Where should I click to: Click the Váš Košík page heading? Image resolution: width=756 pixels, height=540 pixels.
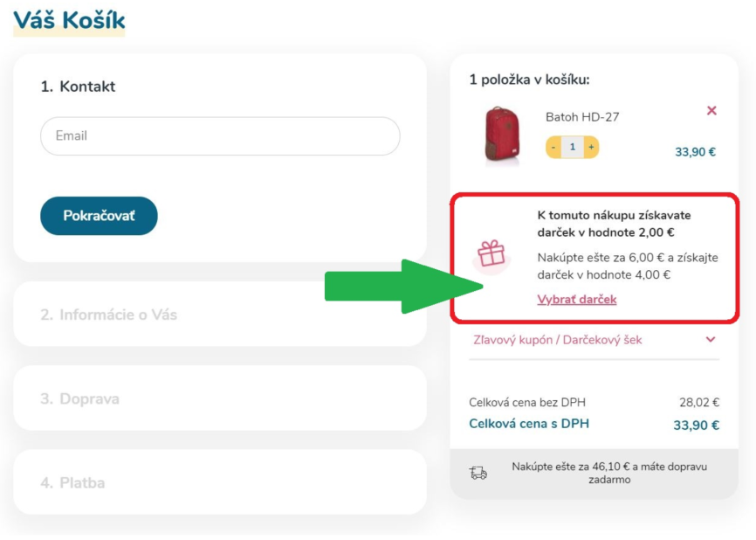click(69, 20)
